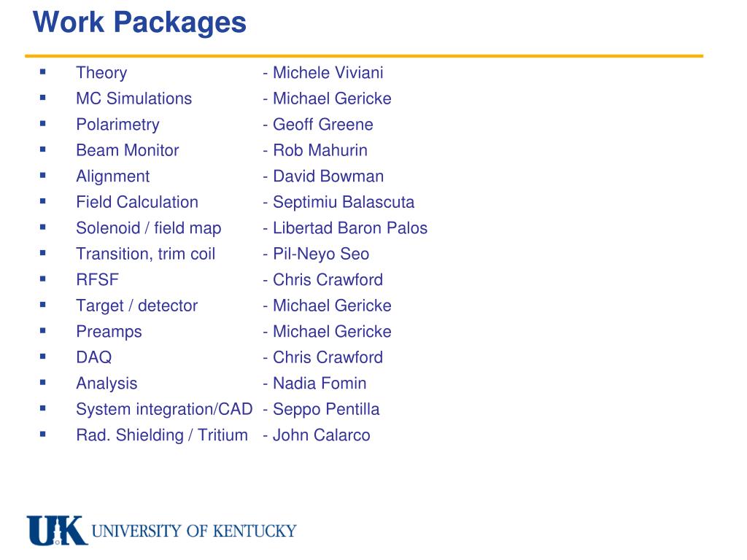747x560 pixels.
Task: Click the University of Kentucky UK logo
Action: click(57, 530)
